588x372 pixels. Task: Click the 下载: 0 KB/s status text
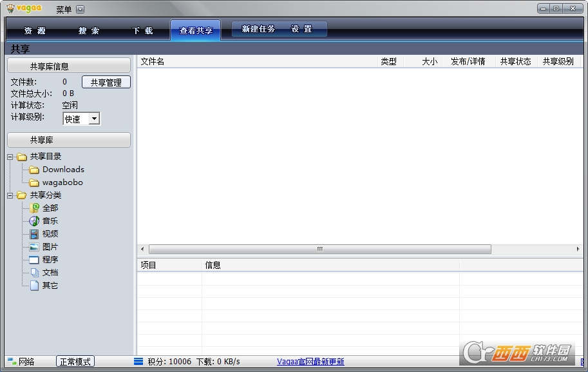pos(218,362)
